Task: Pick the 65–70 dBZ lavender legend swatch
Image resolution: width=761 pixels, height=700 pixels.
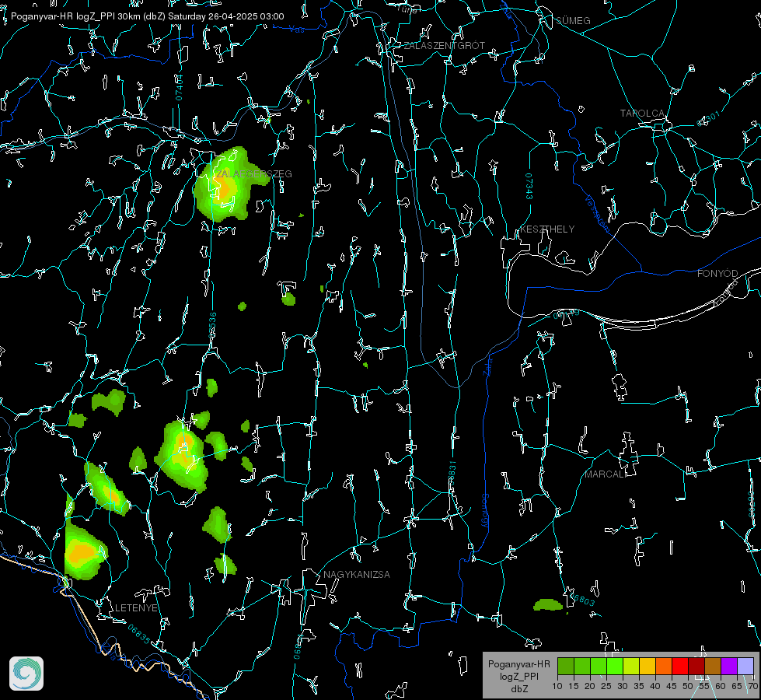Action: tap(745, 666)
